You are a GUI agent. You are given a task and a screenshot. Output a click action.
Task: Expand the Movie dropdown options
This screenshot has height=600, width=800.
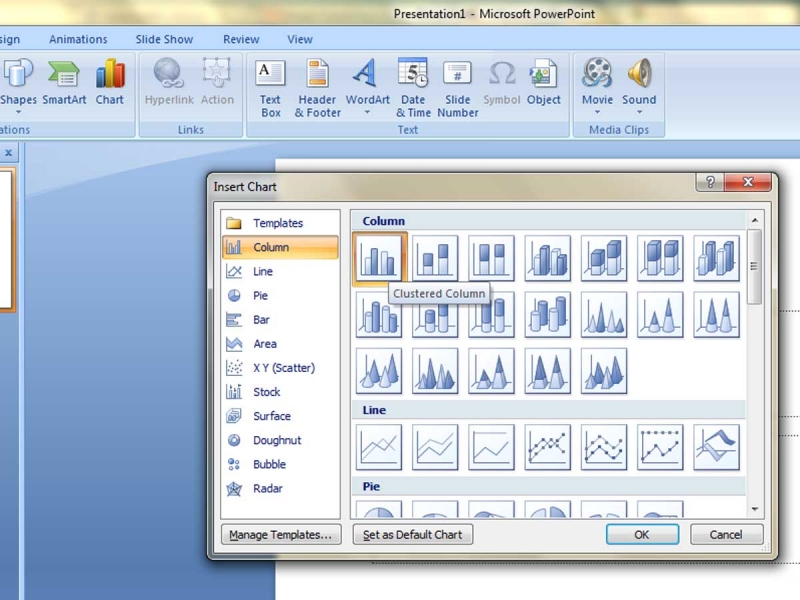pos(597,112)
